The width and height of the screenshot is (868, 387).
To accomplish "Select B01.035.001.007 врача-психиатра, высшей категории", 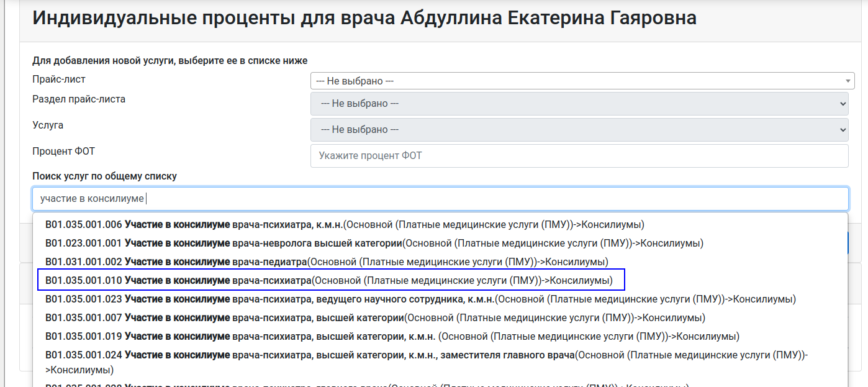I will pos(375,317).
